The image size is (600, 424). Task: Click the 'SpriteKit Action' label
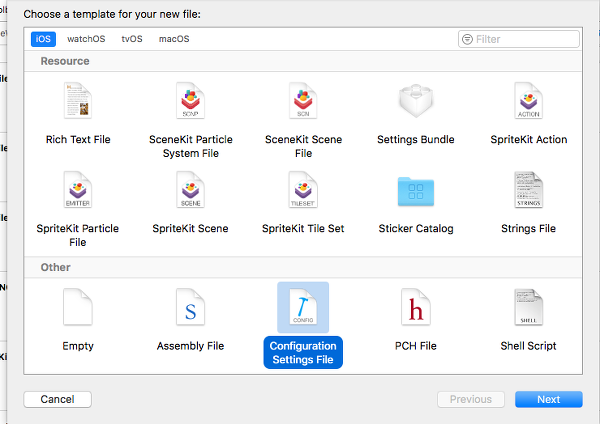(x=529, y=139)
